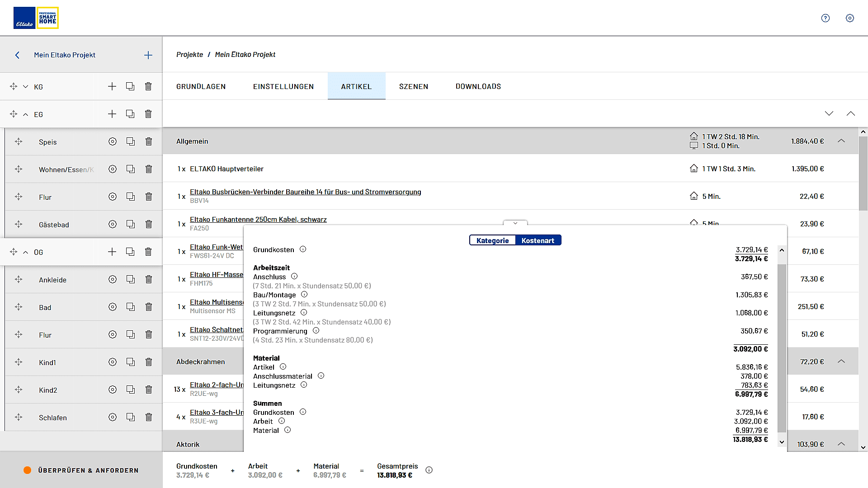The width and height of the screenshot is (868, 488).
Task: Switch to the SZENEN tab
Action: click(413, 86)
